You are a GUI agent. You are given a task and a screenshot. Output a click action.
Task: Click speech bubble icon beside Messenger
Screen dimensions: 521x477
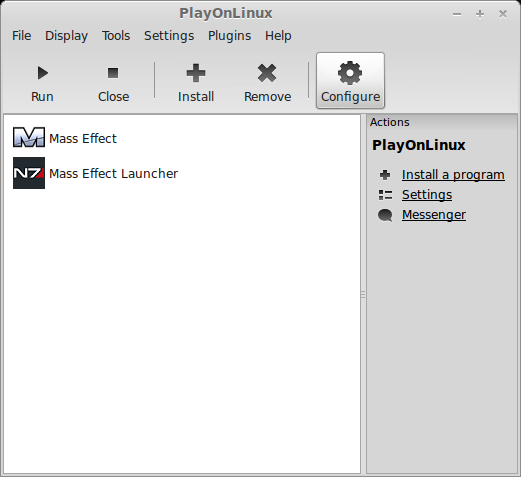[x=385, y=215]
